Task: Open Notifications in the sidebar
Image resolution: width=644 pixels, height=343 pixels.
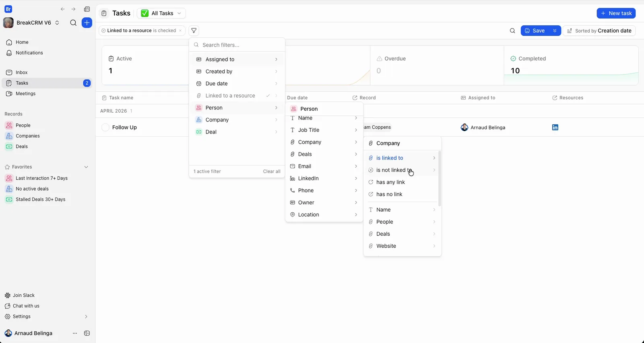Action: tap(47, 53)
